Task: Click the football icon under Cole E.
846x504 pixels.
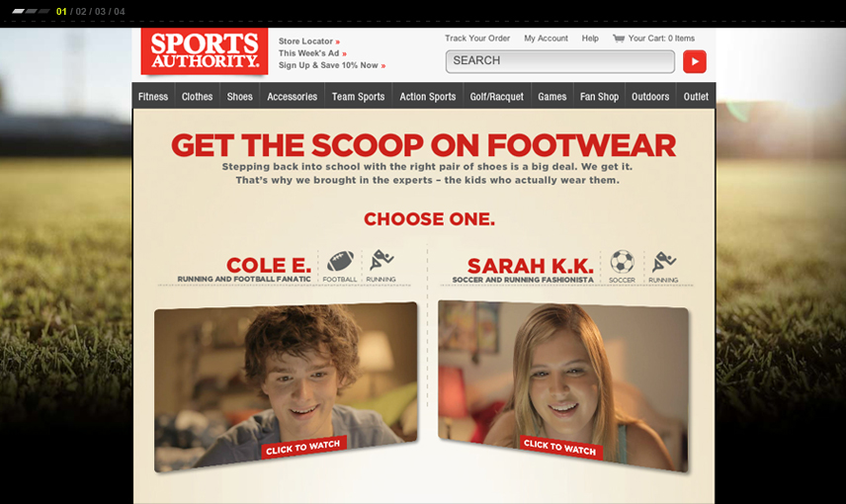Action: tap(340, 262)
